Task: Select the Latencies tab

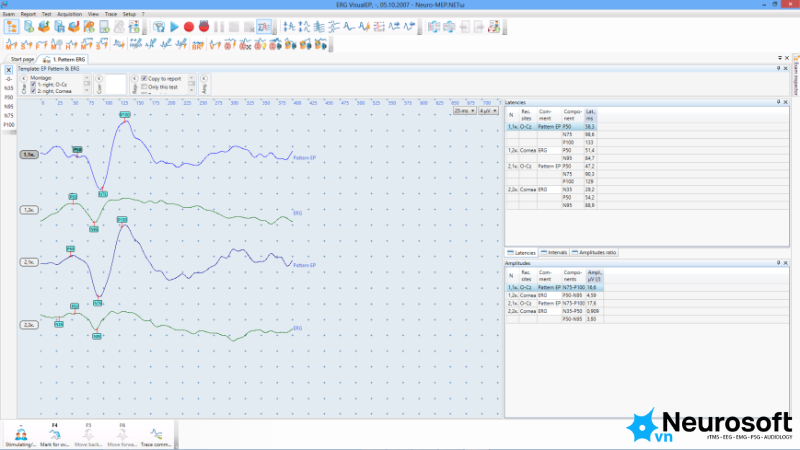Action: [x=521, y=253]
